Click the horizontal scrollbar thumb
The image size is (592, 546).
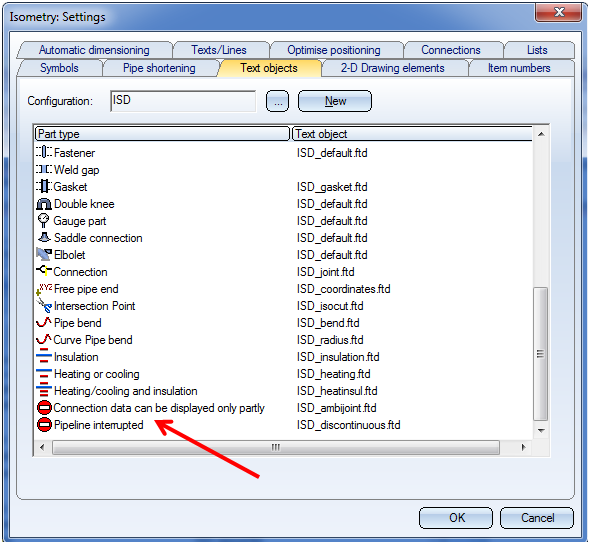276,447
